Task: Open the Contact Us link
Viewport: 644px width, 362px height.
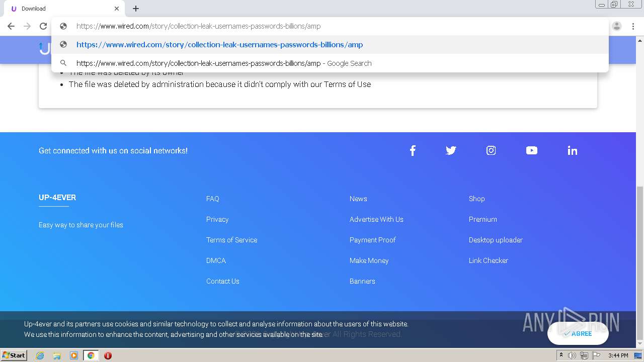Action: 223,281
